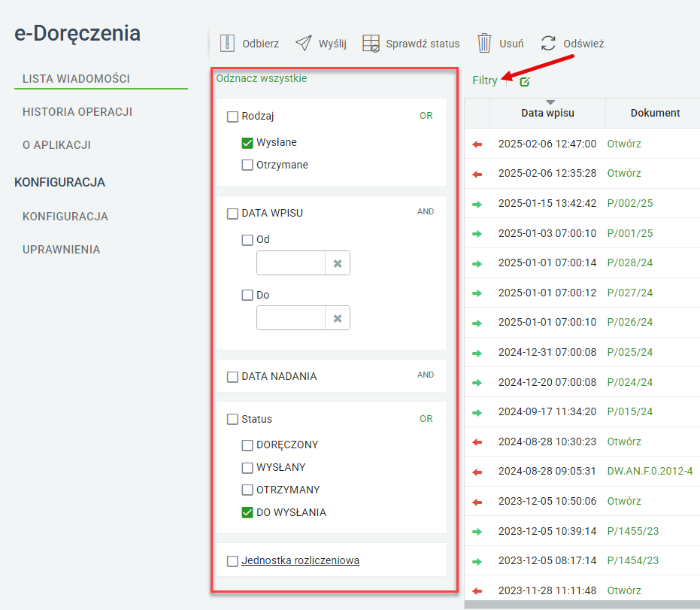Image resolution: width=700 pixels, height=610 pixels.
Task: Switch Status operator OR
Action: 426,419
